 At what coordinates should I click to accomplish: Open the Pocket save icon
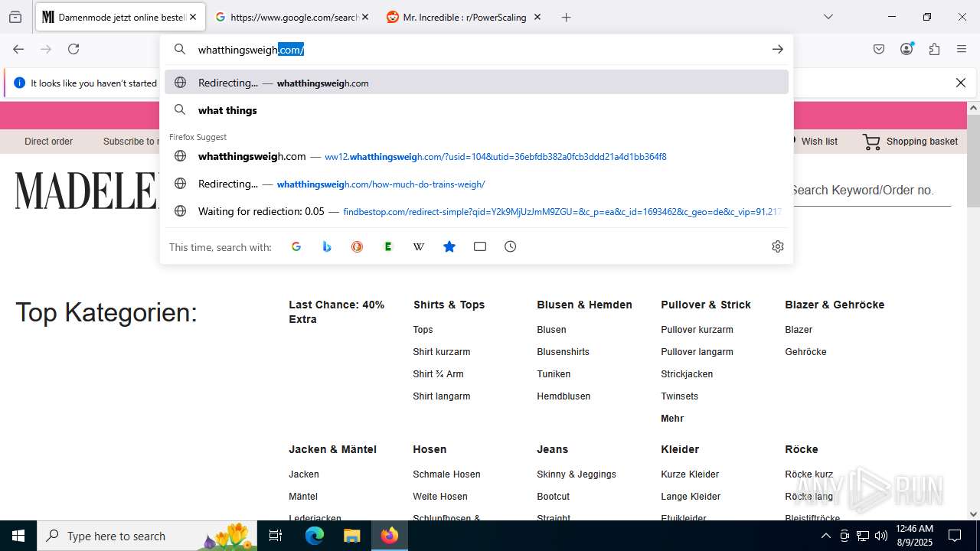(x=879, y=49)
